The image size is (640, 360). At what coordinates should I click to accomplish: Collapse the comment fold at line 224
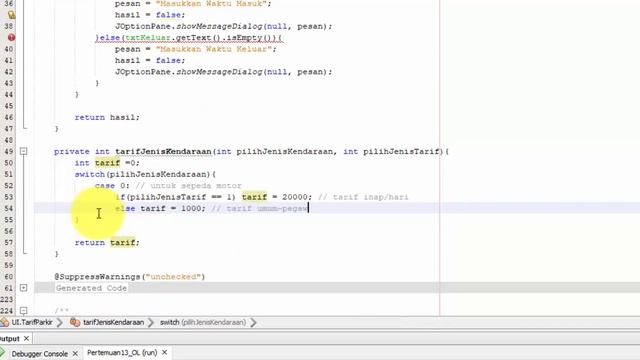click(x=24, y=311)
